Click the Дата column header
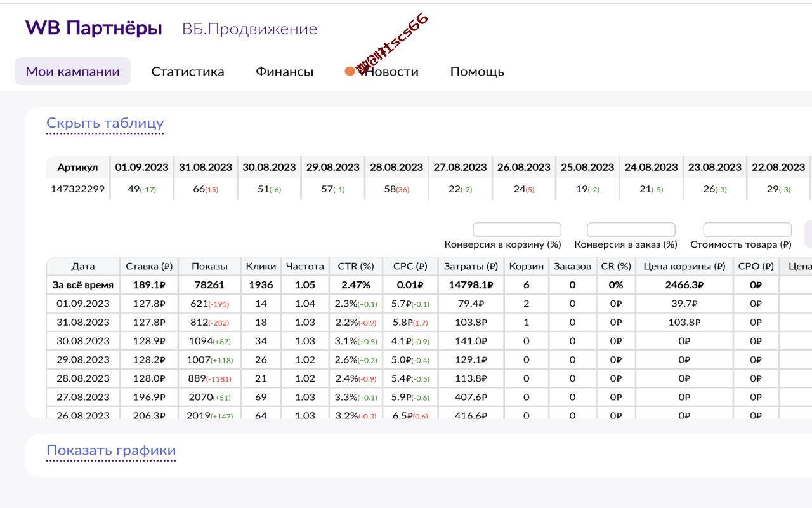Viewport: 812px width, 508px height. [83, 266]
